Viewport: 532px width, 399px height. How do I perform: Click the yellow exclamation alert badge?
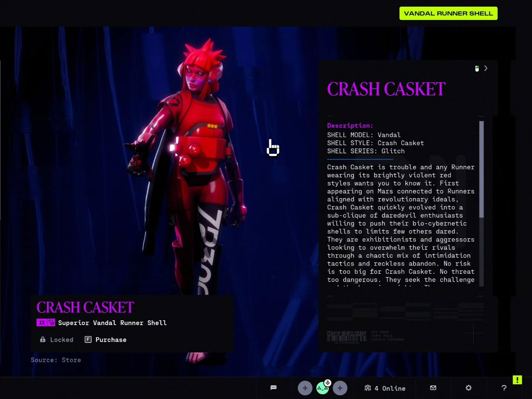click(x=517, y=380)
